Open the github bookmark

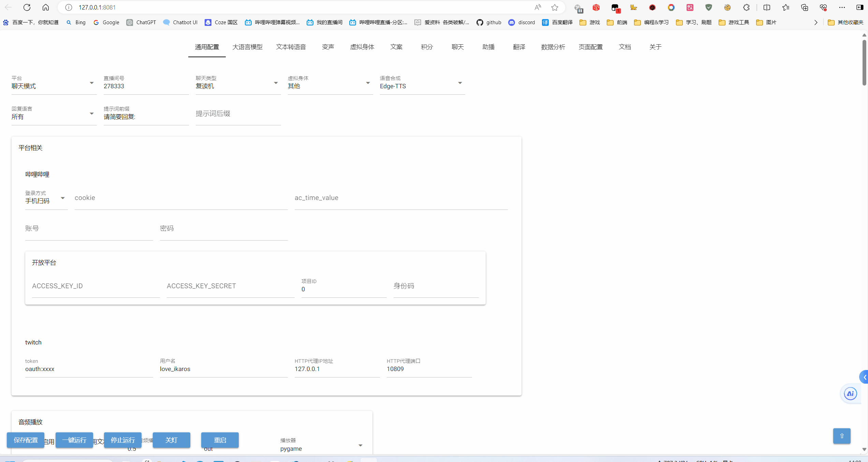coord(489,22)
